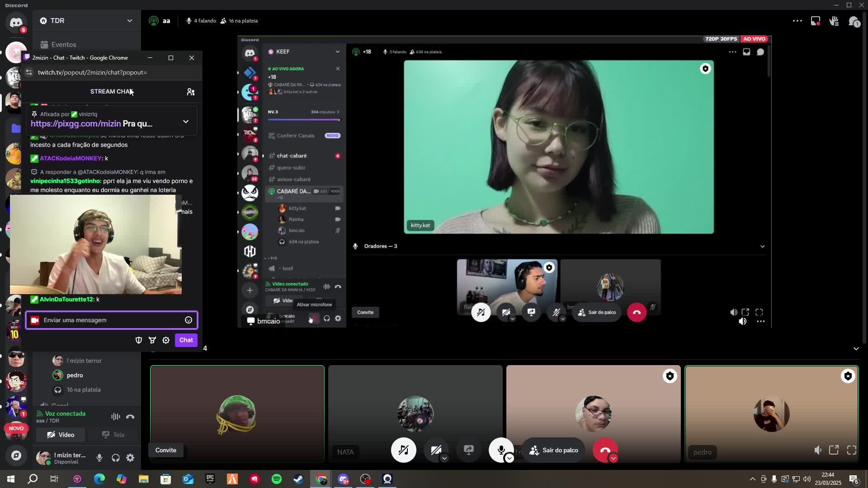The width and height of the screenshot is (868, 488).
Task: Click the Chrome site info icon
Action: (x=29, y=72)
